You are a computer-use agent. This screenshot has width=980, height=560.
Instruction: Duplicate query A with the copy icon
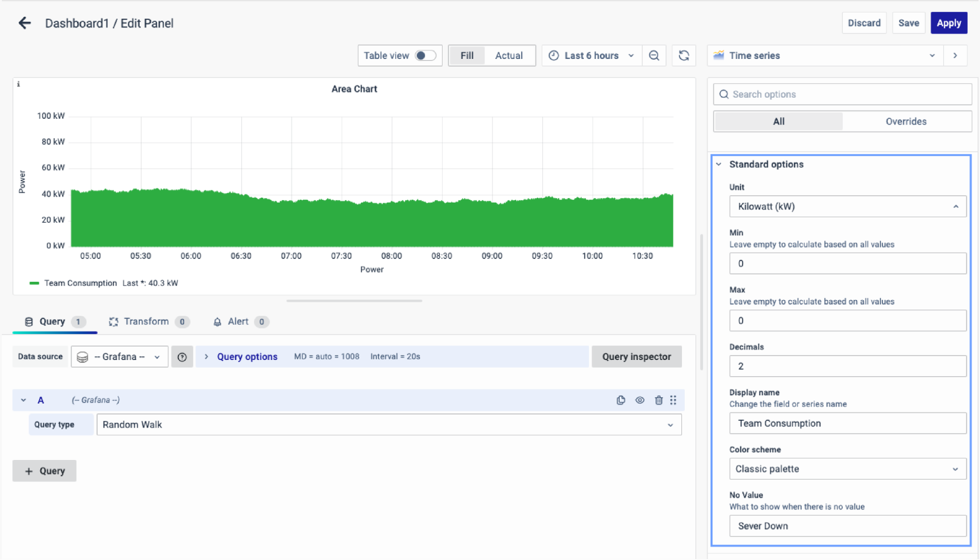(621, 400)
